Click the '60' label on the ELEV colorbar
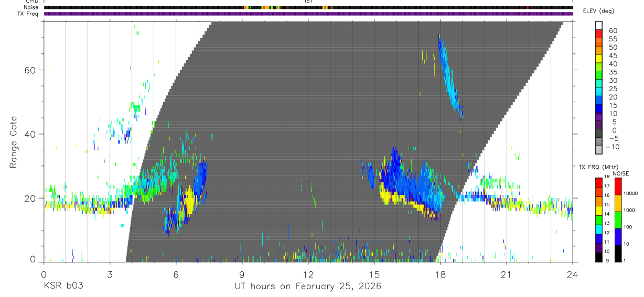 [613, 31]
